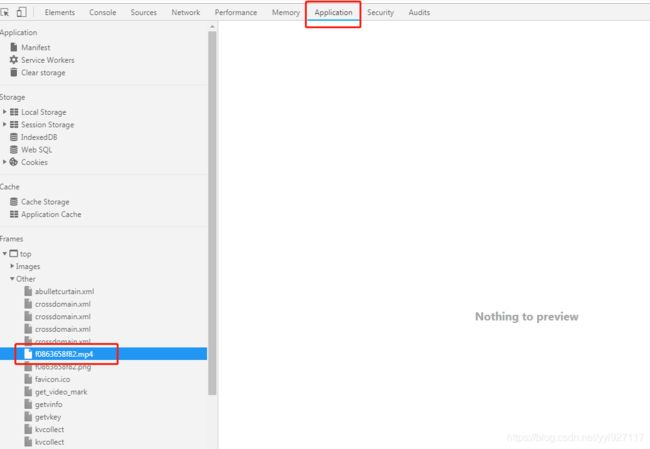
Task: Click the Application Cache table icon
Action: [x=14, y=214]
